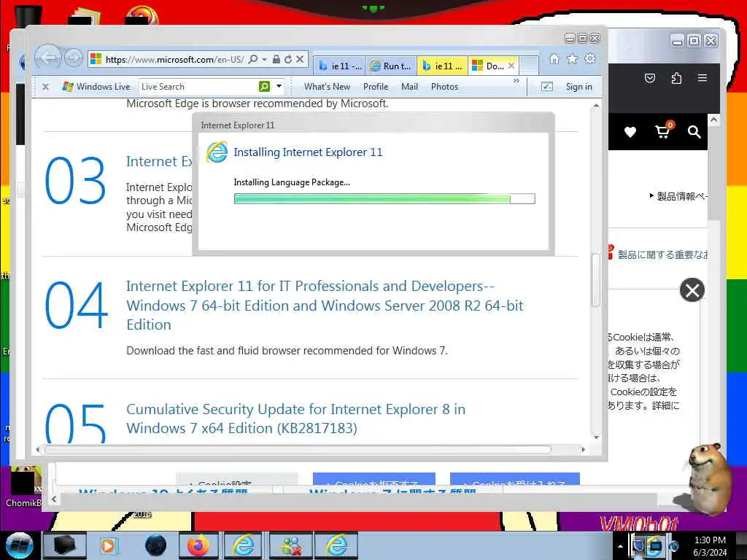
Task: Click the black box icon in taskbar
Action: [x=64, y=545]
